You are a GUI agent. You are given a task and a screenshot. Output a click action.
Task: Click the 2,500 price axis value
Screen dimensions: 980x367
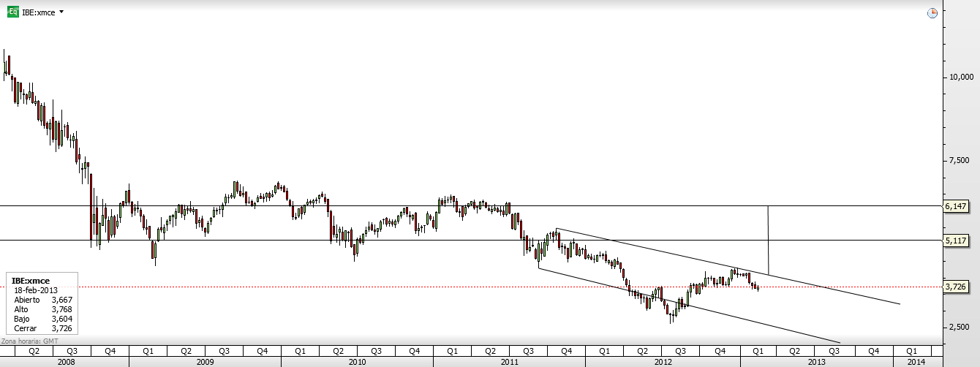(x=960, y=328)
